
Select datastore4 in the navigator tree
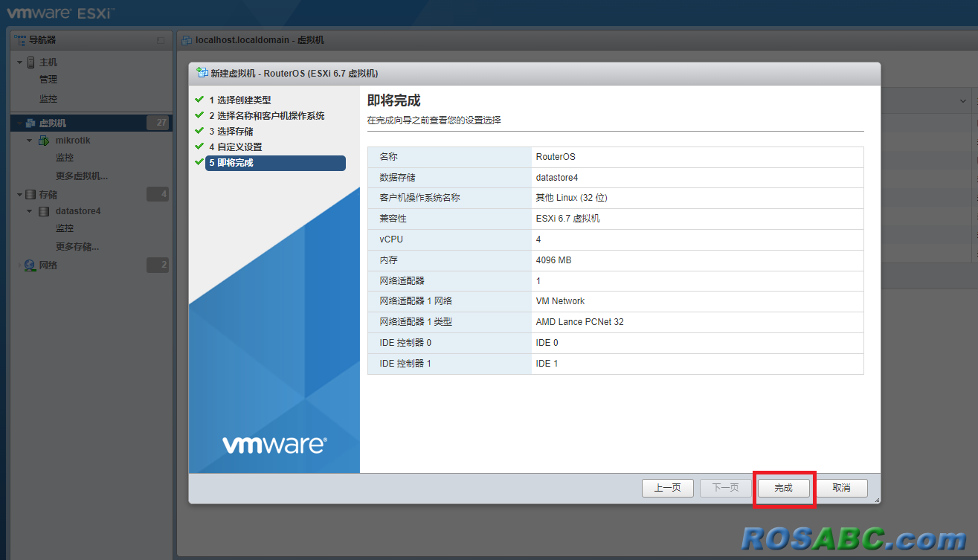(78, 211)
